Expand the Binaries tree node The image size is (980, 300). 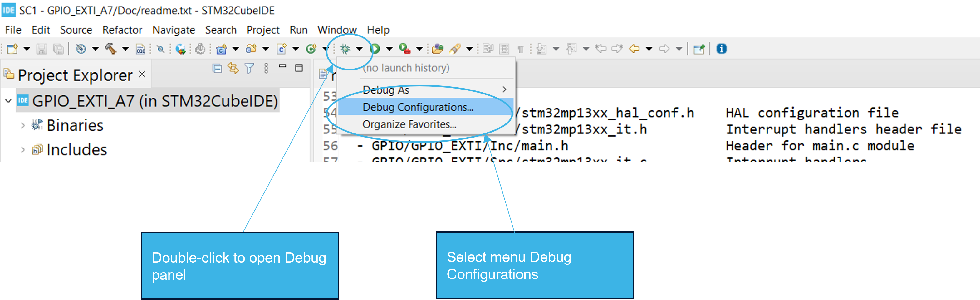[23, 125]
